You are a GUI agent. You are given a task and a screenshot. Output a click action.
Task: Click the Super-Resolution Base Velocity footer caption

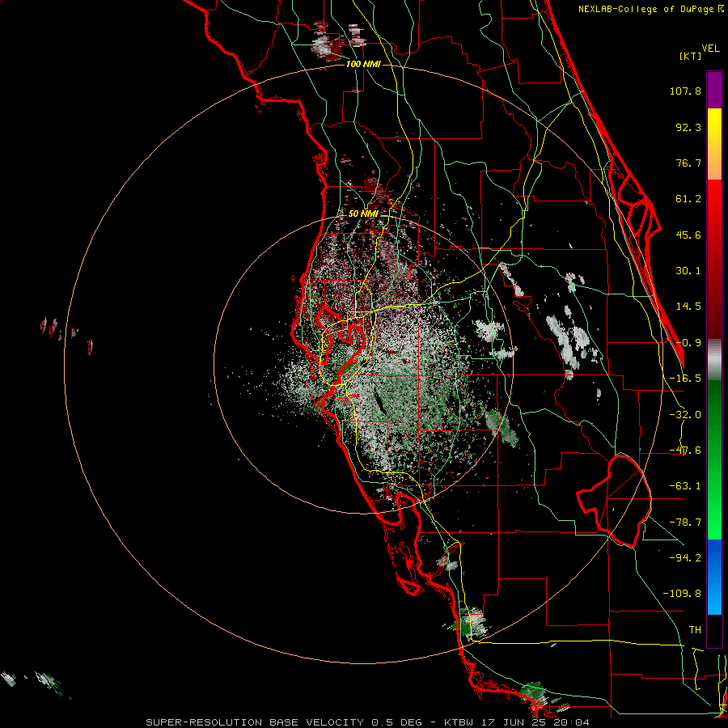pos(368,722)
